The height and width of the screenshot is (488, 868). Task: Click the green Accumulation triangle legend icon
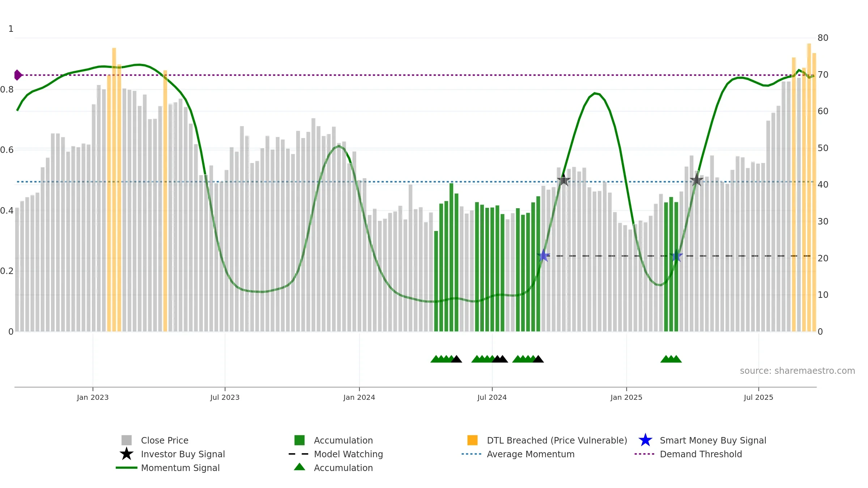(x=299, y=467)
